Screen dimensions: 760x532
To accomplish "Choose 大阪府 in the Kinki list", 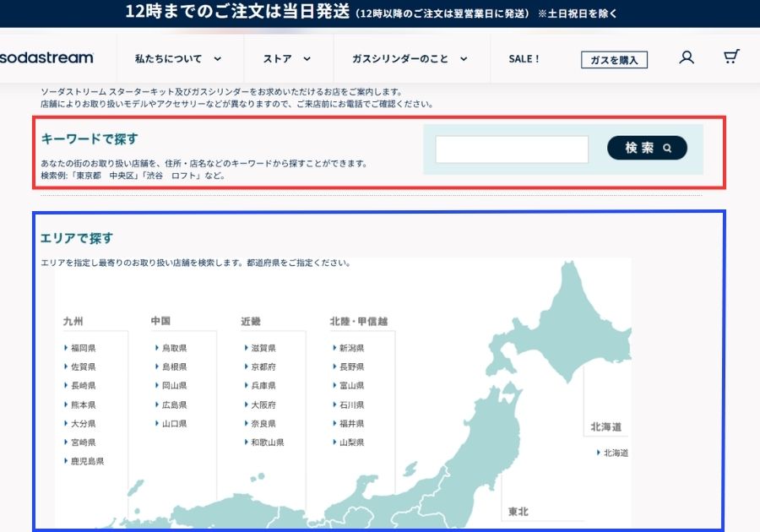I will pos(263,404).
